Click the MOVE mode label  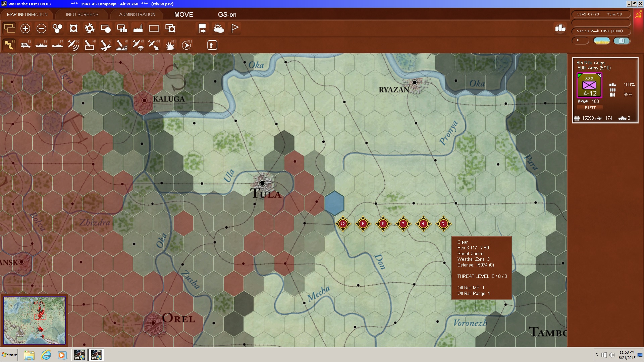[x=183, y=14]
